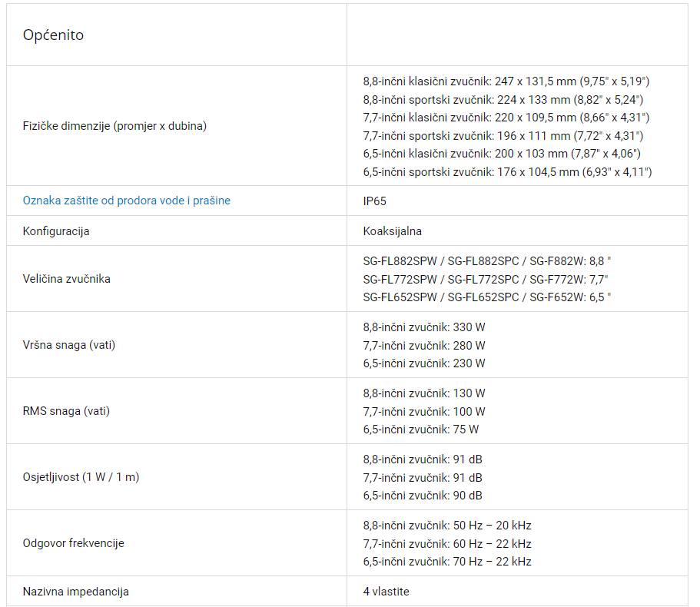This screenshot has width=700, height=607.
Task: Click the 'Koaksijalna' value
Action: (393, 231)
